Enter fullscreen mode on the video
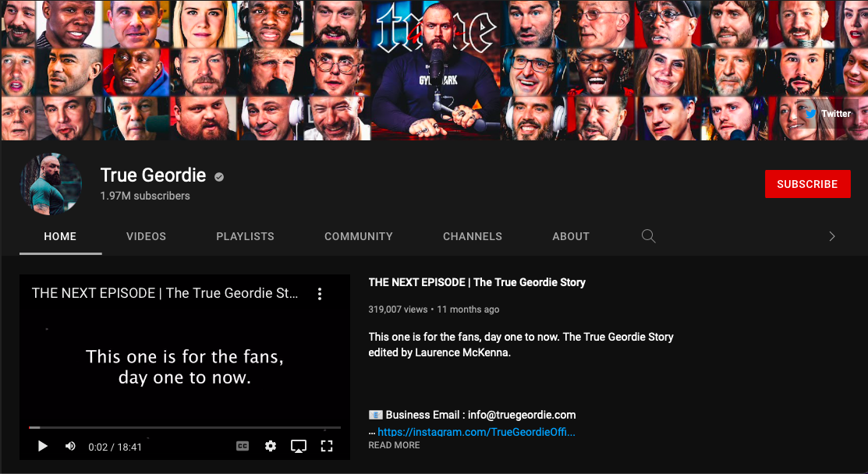Viewport: 868px width, 474px height. [327, 446]
